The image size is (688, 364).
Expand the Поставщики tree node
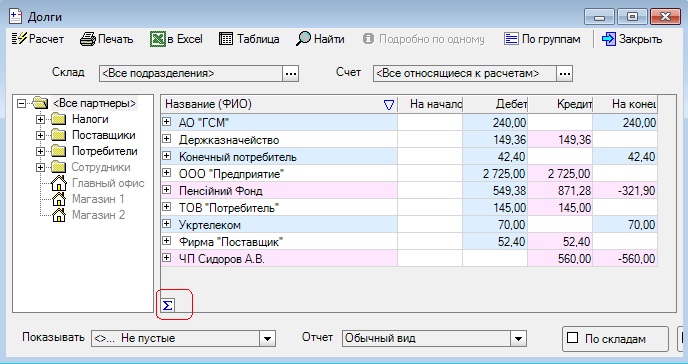(40, 136)
